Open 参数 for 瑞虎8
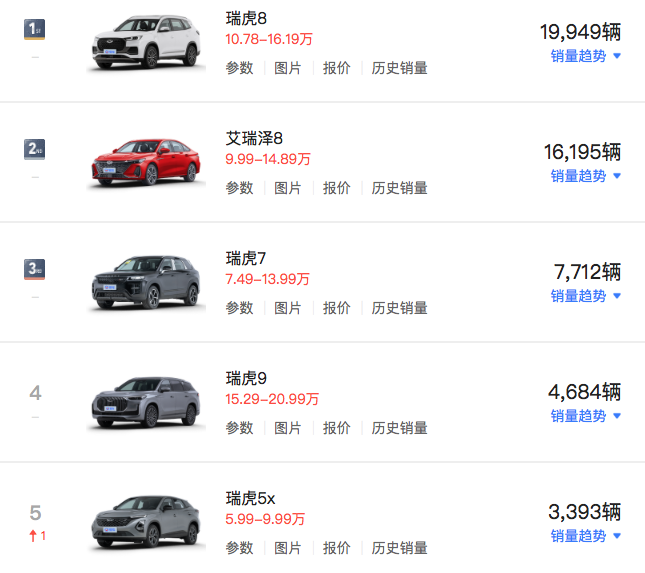 pyautogui.click(x=239, y=68)
